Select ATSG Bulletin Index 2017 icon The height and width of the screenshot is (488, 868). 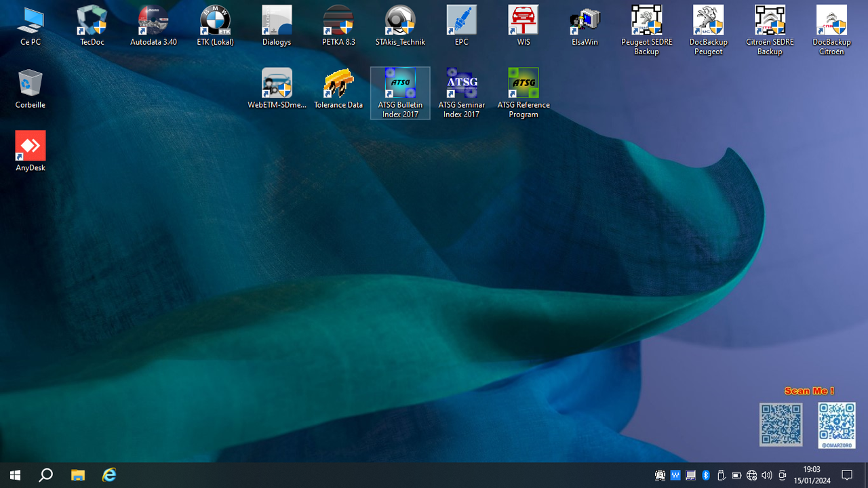(x=400, y=93)
